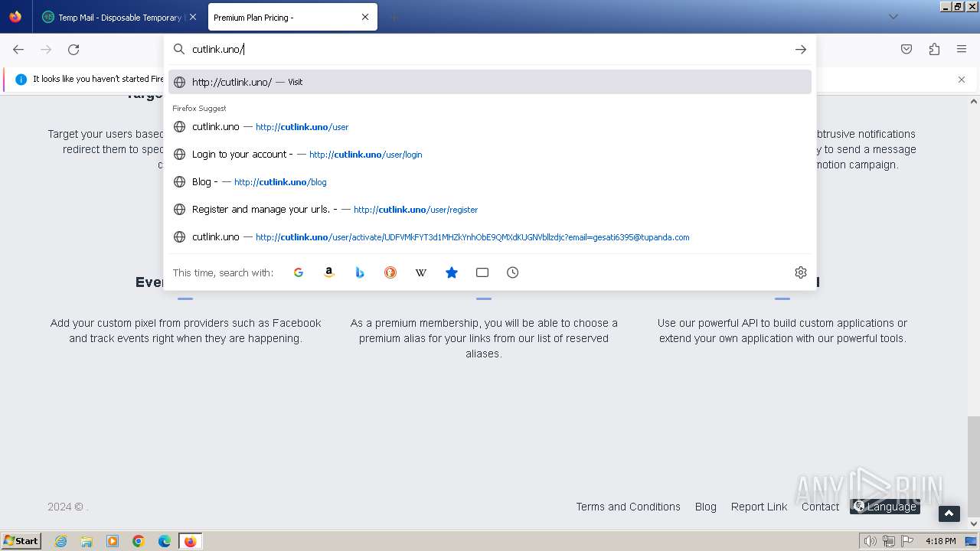The width and height of the screenshot is (980, 551).
Task: Open the Firefox logo tab icon
Action: point(15,17)
